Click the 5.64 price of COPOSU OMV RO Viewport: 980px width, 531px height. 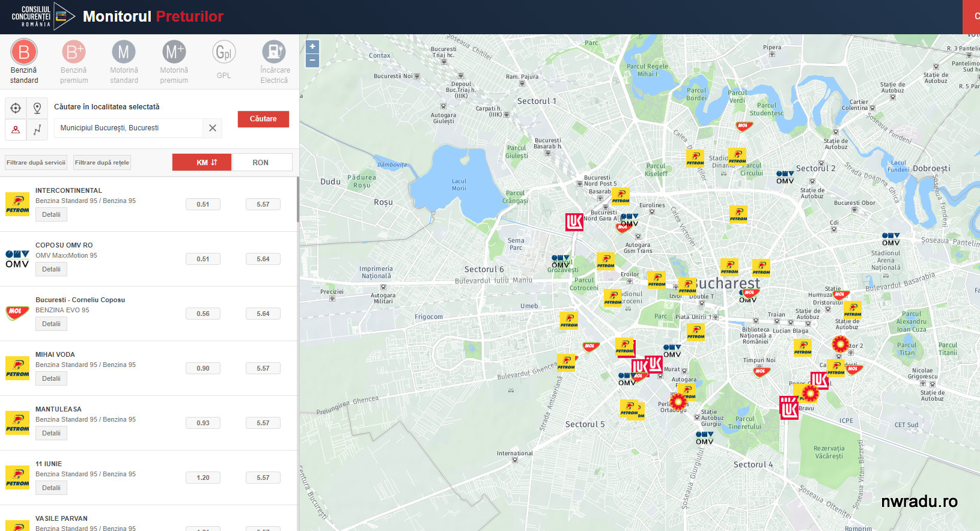(x=263, y=259)
